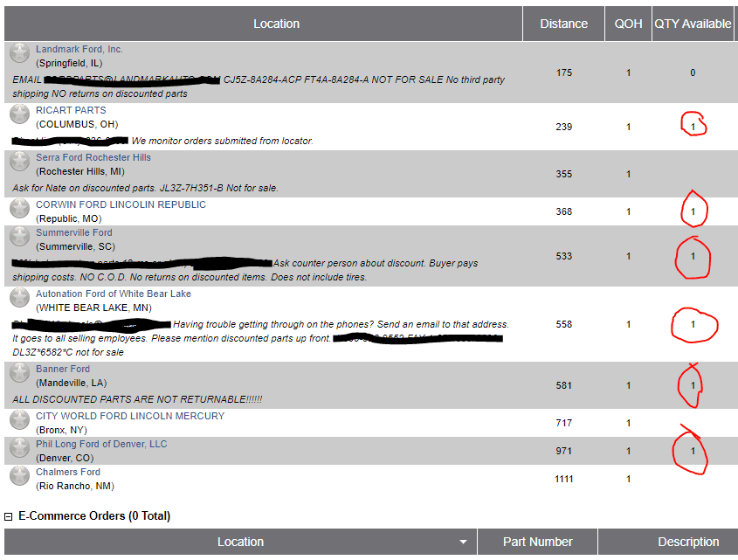Click the note ALL DISCOUNTED PARTS ARE NOT RETURNABLE

click(137, 399)
